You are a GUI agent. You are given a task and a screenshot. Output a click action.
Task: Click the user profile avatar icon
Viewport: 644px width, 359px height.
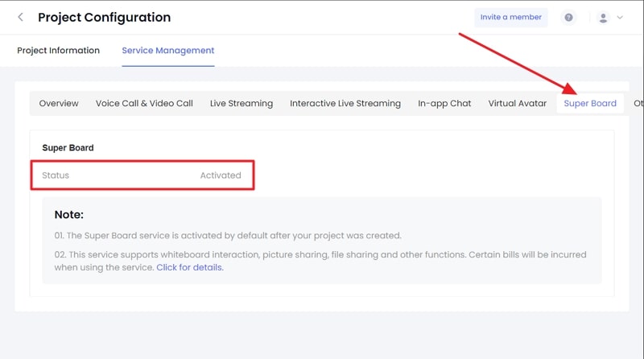coord(603,18)
